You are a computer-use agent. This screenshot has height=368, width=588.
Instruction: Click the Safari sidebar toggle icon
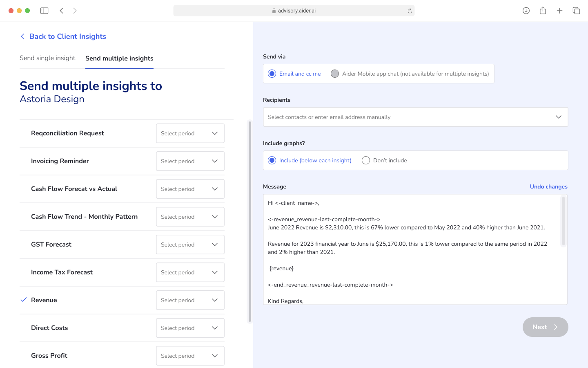(44, 11)
